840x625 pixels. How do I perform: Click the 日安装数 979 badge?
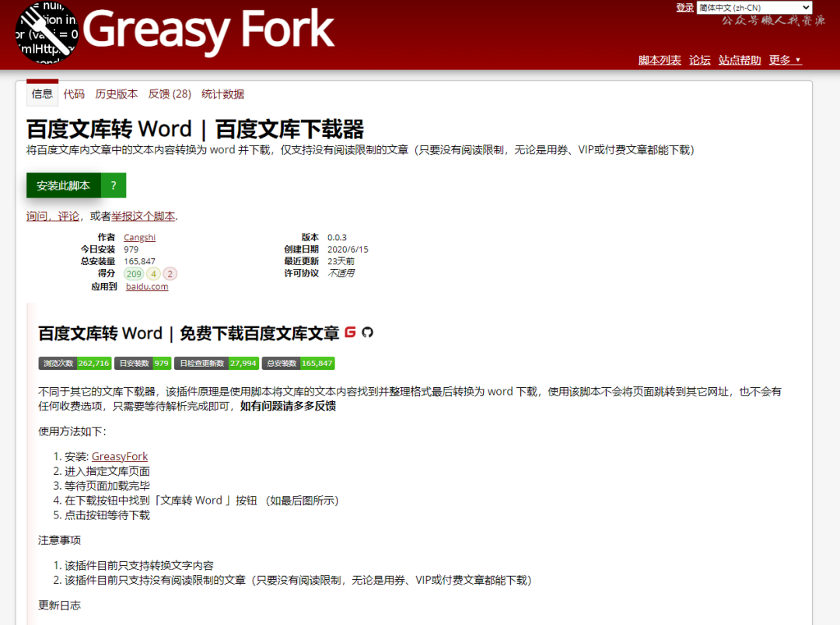(x=143, y=363)
